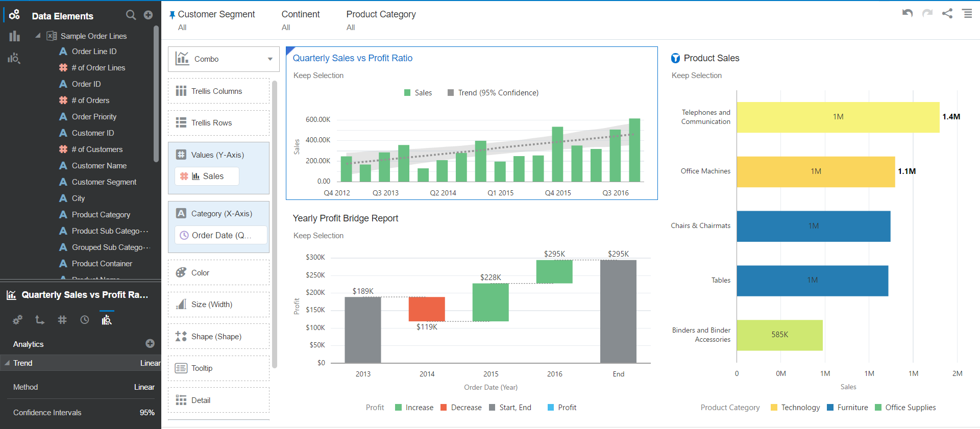Open the Analytics panel icon in sidebar
Viewport: 980px width, 429px height.
click(x=14, y=58)
